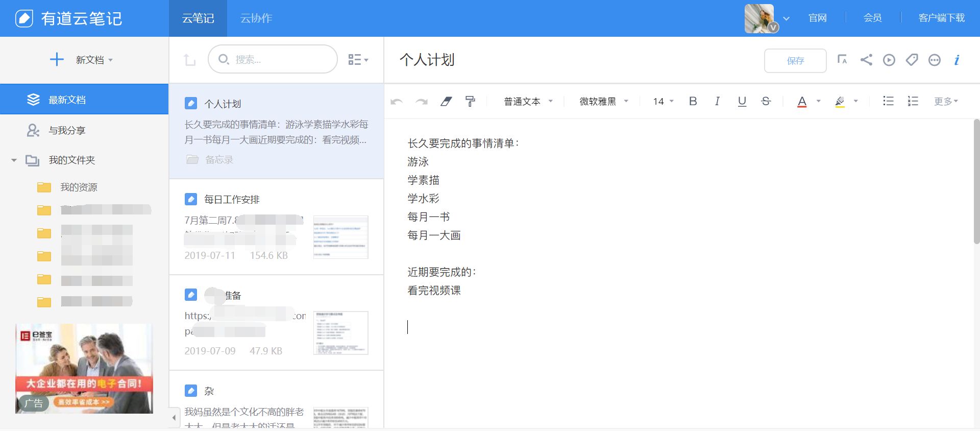This screenshot has height=431, width=980.
Task: Redo the last edit
Action: pyautogui.click(x=422, y=102)
